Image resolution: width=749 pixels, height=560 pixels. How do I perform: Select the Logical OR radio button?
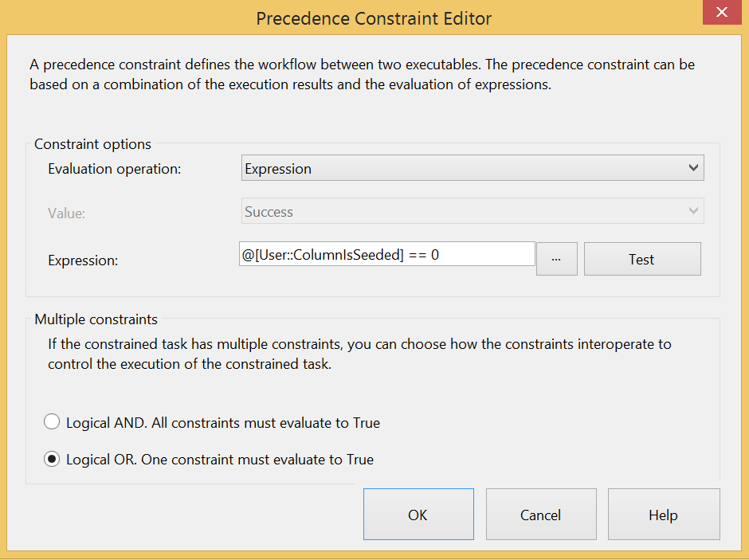pos(52,459)
